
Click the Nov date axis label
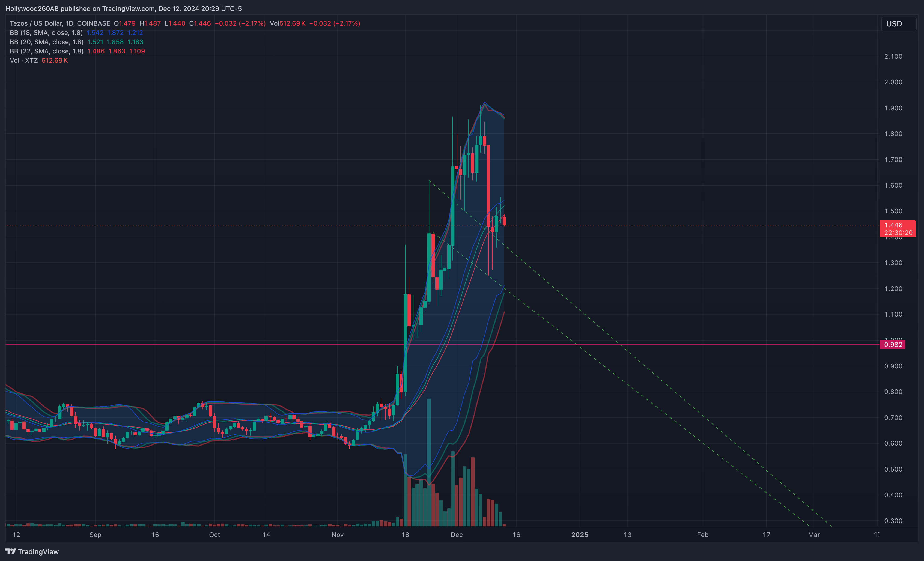(x=338, y=535)
